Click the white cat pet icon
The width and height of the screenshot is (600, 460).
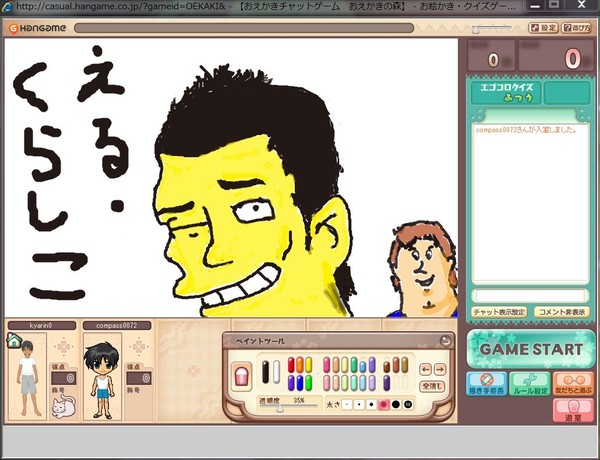[64, 406]
